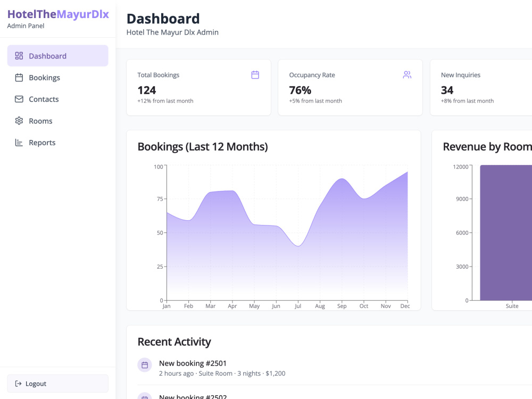This screenshot has width=532, height=399.
Task: Click the 'Admin Panel' label
Action: pos(26,26)
